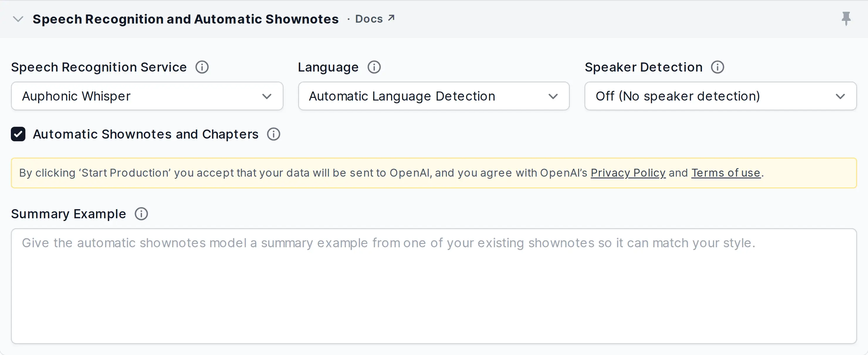
Task: Follow the Terms of use link
Action: [726, 173]
